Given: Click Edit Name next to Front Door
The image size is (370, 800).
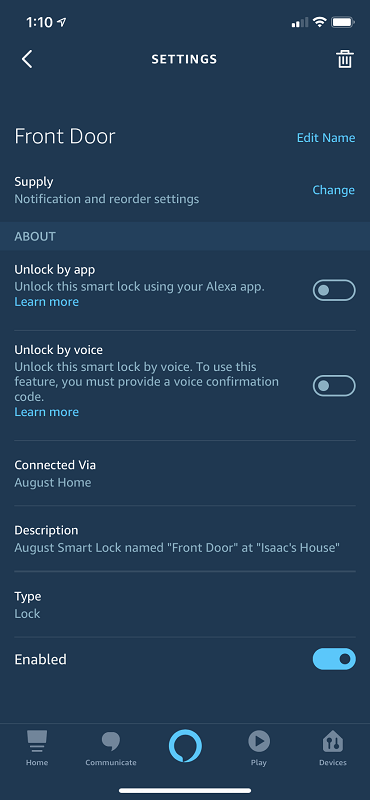Looking at the screenshot, I should pyautogui.click(x=326, y=138).
